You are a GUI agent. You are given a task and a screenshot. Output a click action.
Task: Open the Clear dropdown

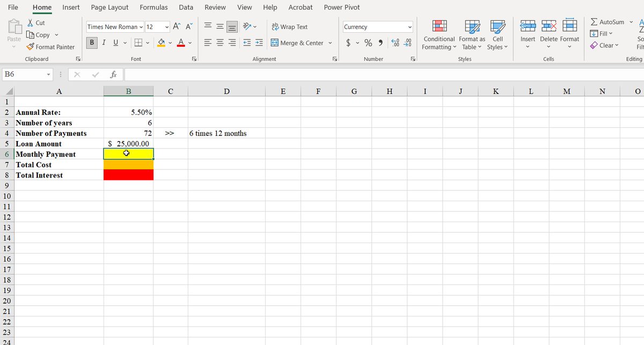604,46
